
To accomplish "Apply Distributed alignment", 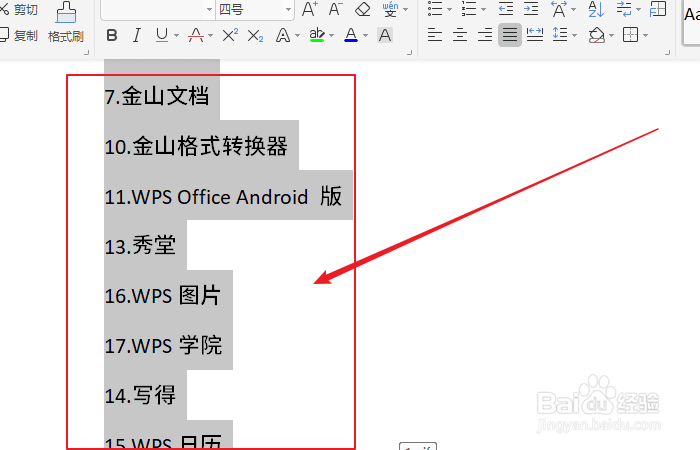I will tap(535, 35).
